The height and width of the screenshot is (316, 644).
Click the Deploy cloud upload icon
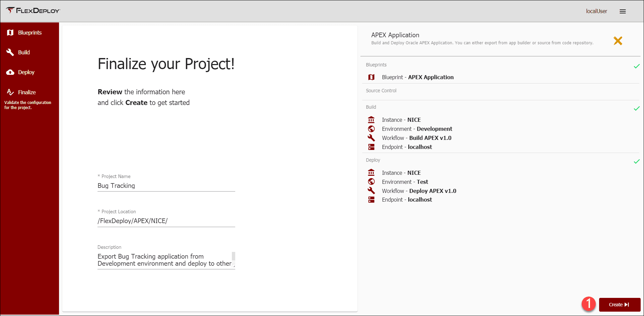[x=10, y=72]
